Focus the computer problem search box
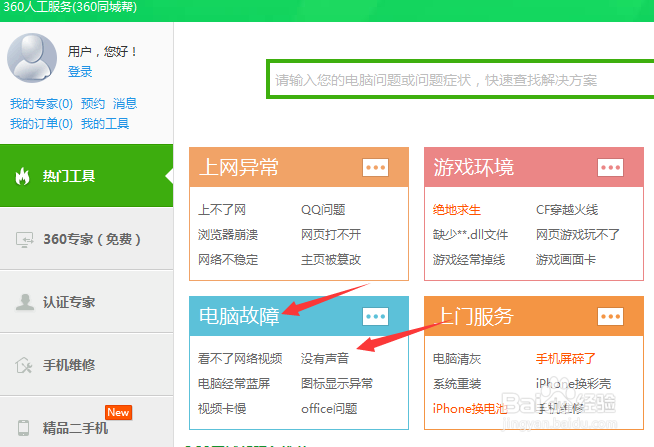The height and width of the screenshot is (447, 654). tap(460, 79)
